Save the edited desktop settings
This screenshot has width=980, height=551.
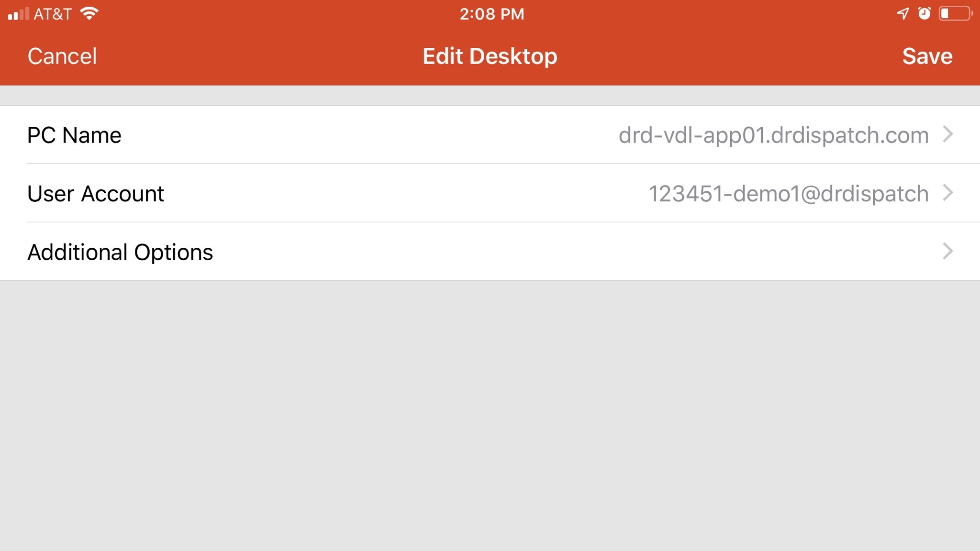[x=927, y=56]
